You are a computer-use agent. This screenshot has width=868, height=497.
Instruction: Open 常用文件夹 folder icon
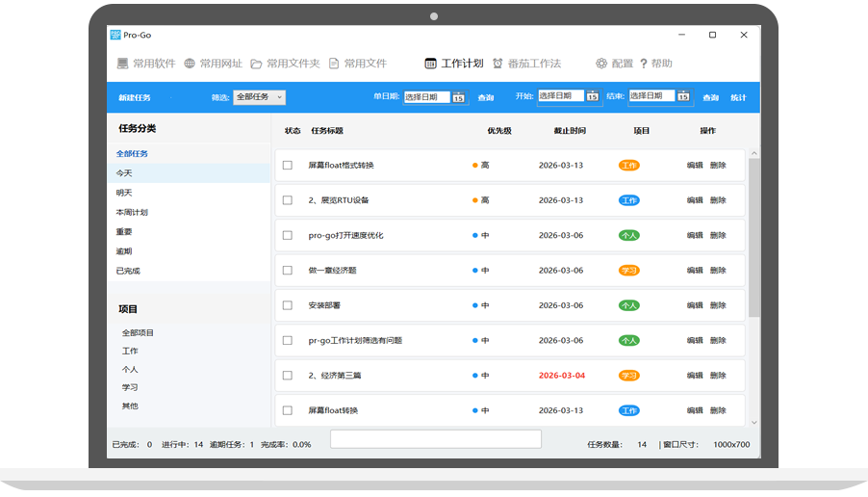pyautogui.click(x=256, y=64)
